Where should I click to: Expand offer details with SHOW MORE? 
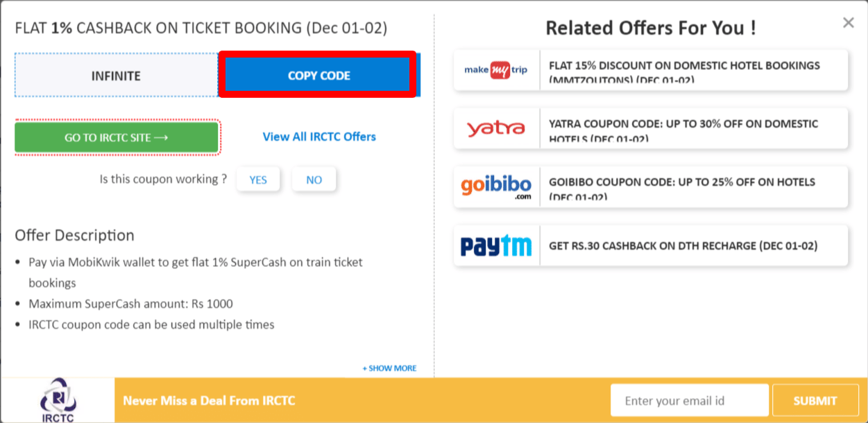click(389, 368)
